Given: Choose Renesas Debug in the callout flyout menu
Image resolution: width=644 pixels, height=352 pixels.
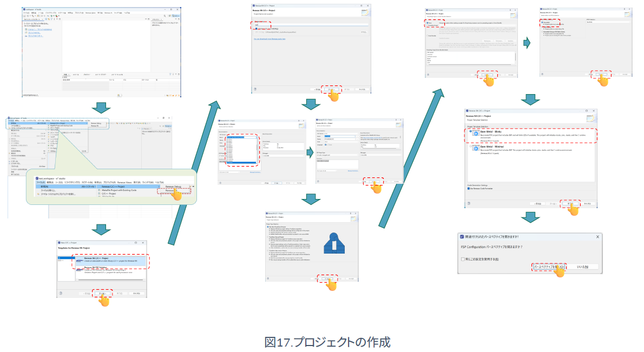Looking at the screenshot, I should pos(173,186).
